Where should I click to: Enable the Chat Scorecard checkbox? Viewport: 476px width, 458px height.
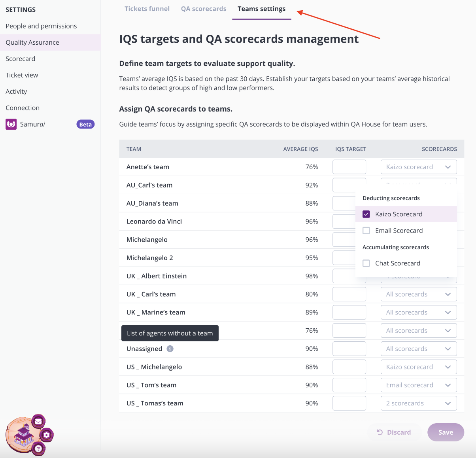(x=366, y=263)
